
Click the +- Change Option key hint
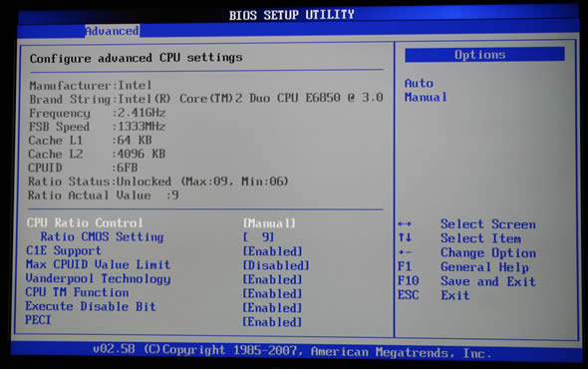click(x=405, y=252)
